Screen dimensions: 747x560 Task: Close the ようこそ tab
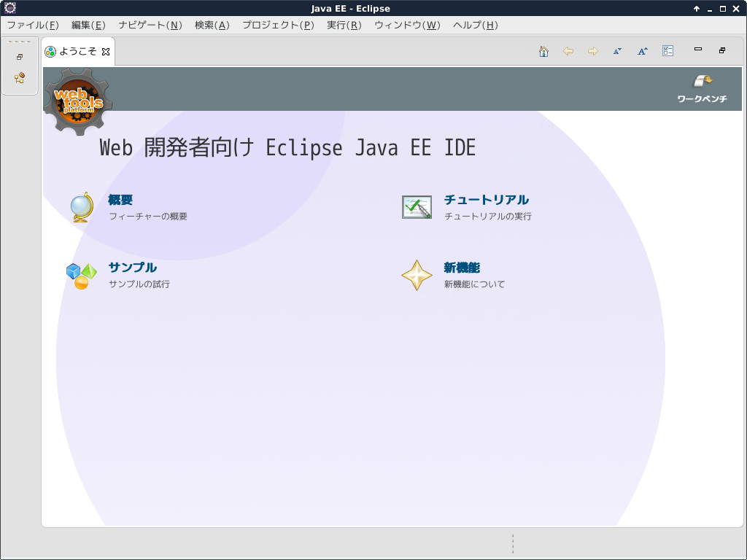click(x=106, y=52)
